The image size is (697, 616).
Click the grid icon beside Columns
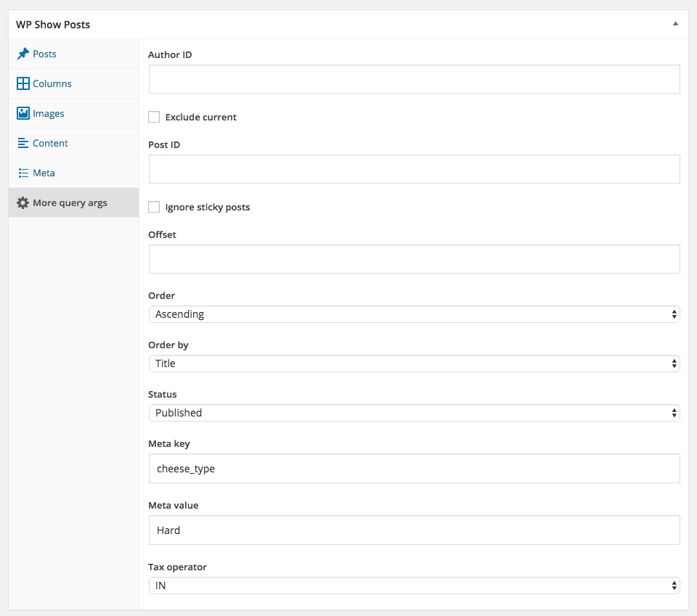coord(23,83)
